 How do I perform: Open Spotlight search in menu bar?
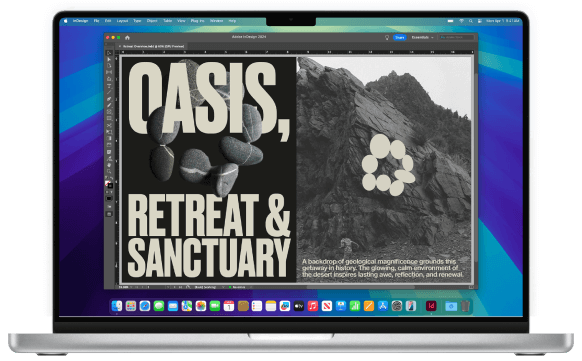pyautogui.click(x=471, y=21)
